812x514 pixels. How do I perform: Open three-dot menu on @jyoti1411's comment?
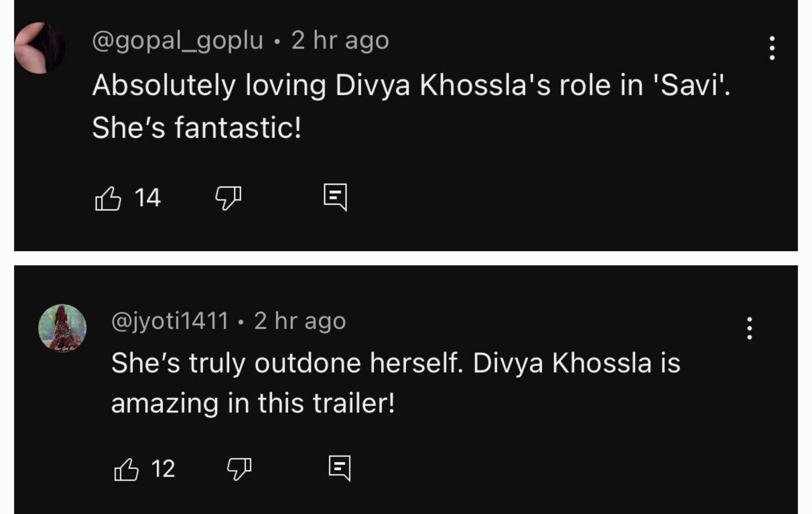click(749, 328)
